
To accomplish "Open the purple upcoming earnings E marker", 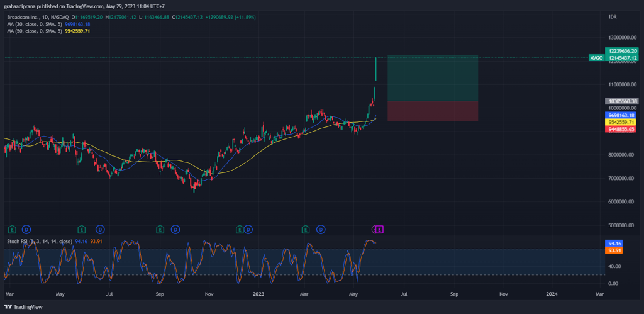I will [x=380, y=229].
